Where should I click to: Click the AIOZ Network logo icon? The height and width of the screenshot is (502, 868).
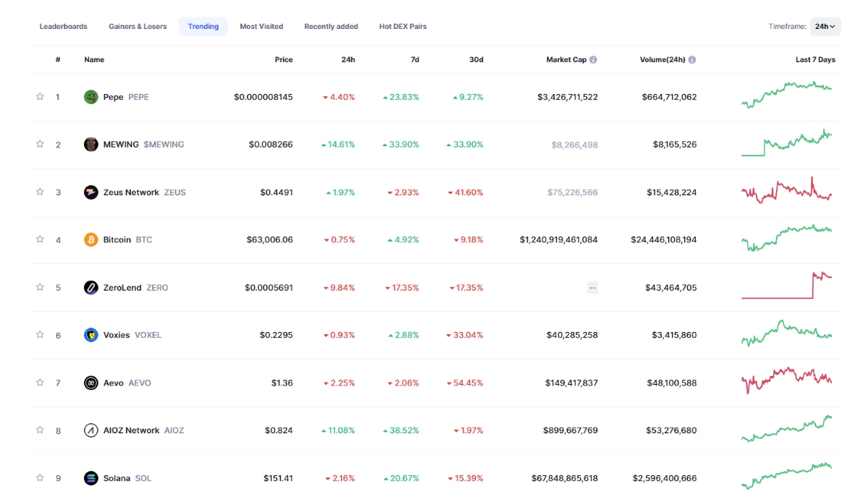click(91, 430)
